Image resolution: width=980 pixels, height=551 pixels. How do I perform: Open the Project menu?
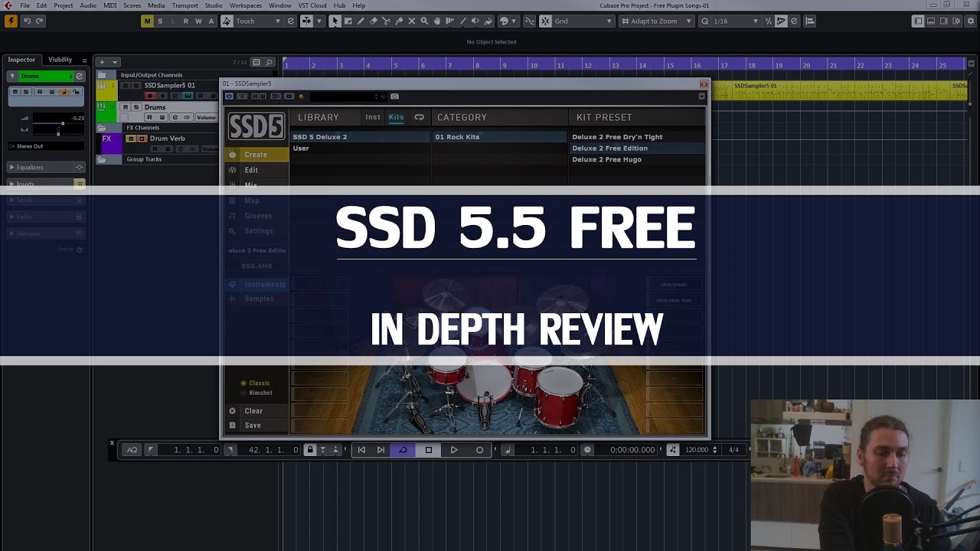64,5
